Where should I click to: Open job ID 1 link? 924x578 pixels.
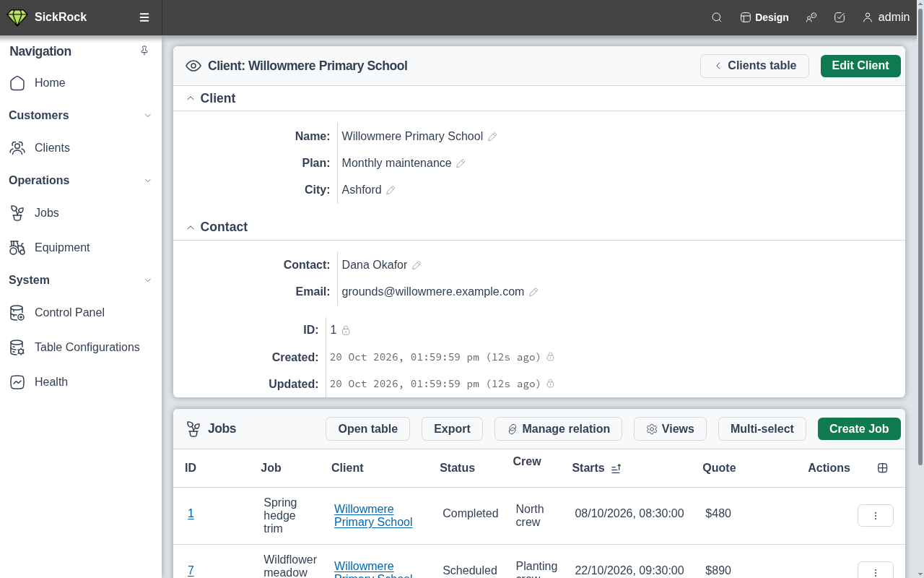[x=191, y=514]
